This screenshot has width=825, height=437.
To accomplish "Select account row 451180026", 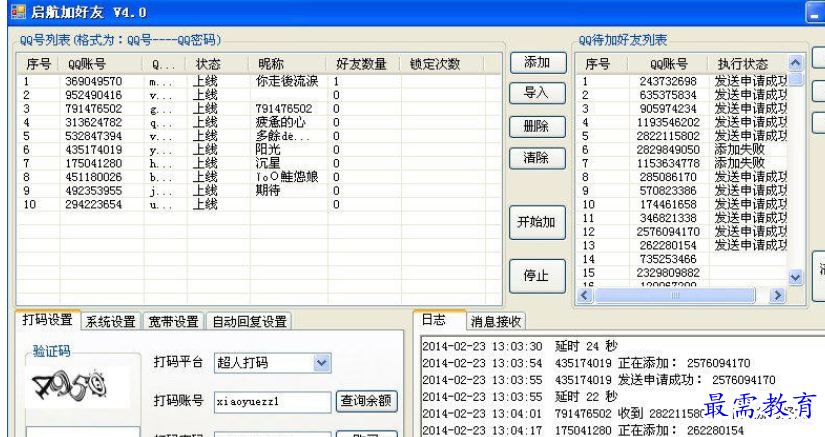I will pos(259,177).
